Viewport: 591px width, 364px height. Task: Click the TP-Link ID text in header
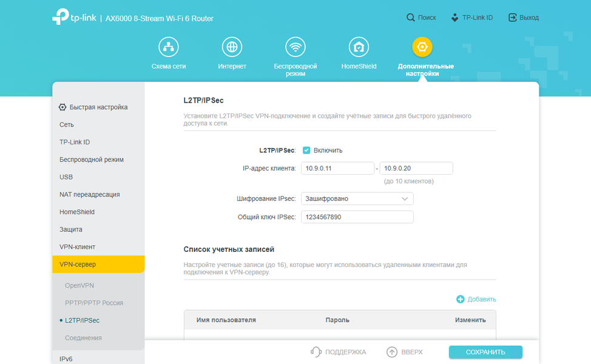[x=478, y=18]
